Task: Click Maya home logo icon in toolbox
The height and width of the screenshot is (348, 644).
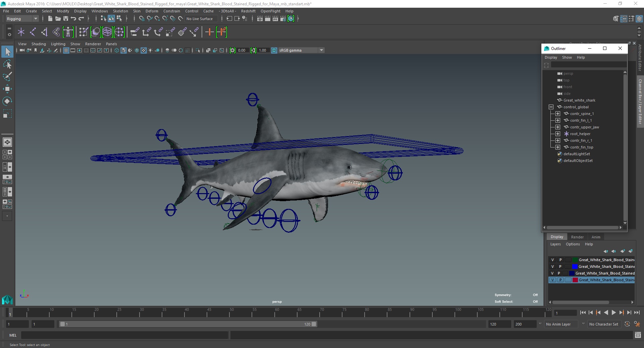Action: click(x=7, y=299)
